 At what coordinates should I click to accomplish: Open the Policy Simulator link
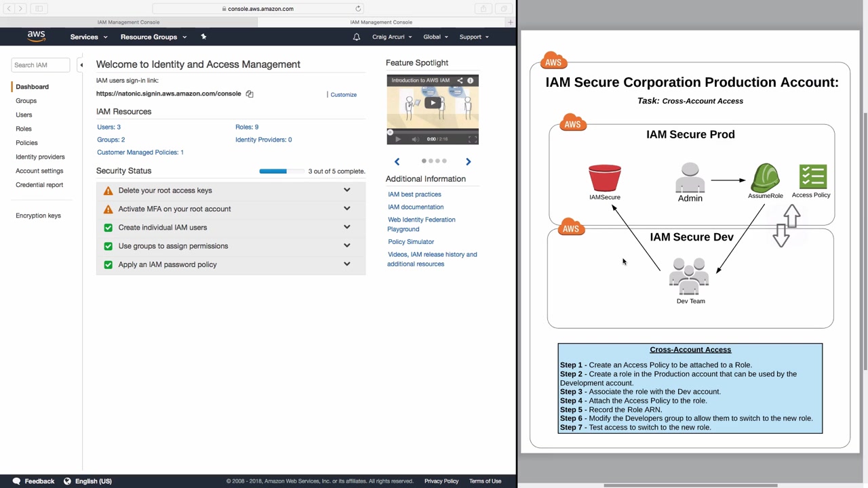tap(411, 242)
